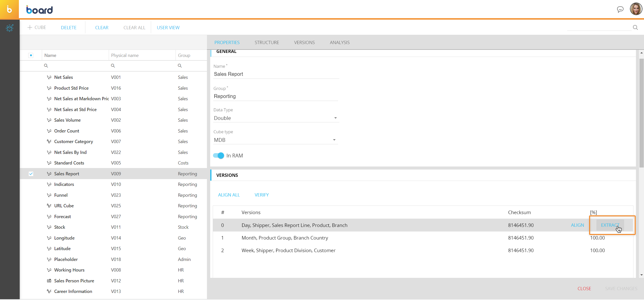
Task: Click the Group column filter search icon
Action: tap(180, 66)
